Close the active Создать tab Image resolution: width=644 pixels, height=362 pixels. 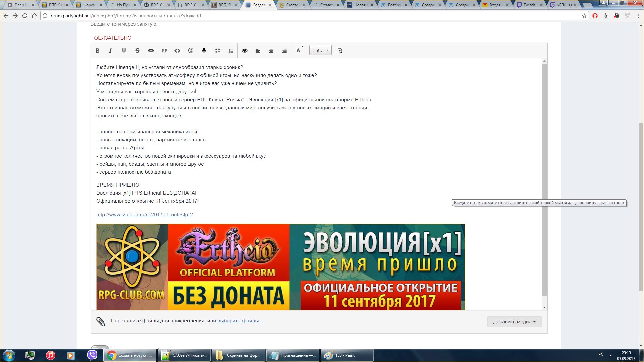[x=270, y=5]
